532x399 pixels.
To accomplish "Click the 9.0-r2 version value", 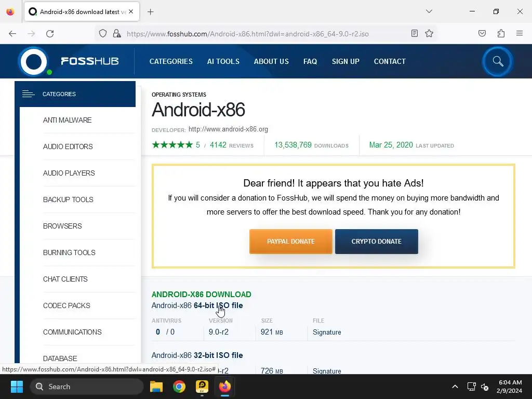I will [219, 332].
